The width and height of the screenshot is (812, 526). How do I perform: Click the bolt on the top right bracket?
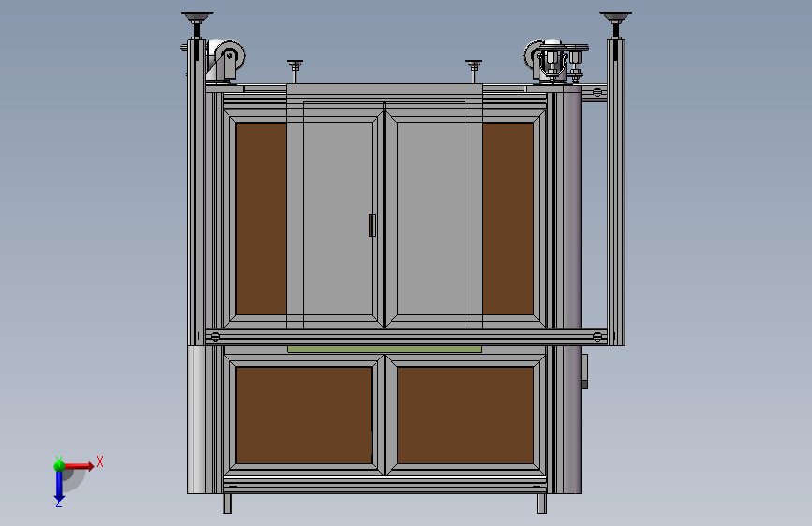(598, 94)
